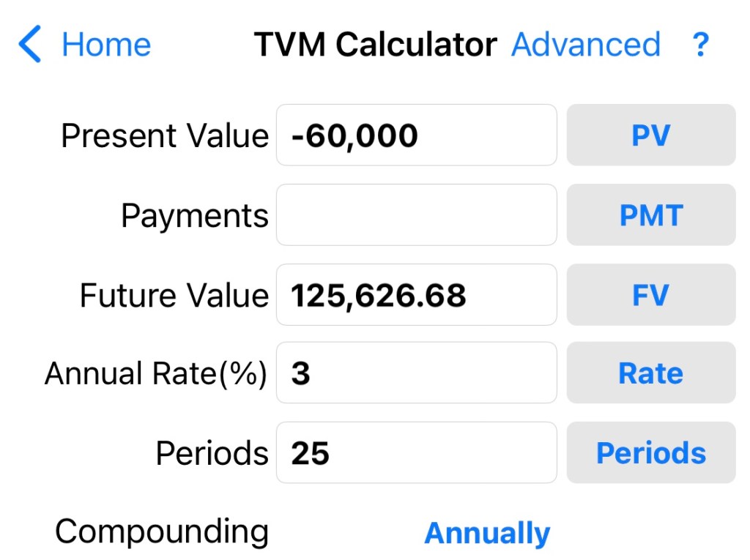Viewport: 750px width, 560px height.
Task: Open the Annually compounding selector
Action: 487,533
